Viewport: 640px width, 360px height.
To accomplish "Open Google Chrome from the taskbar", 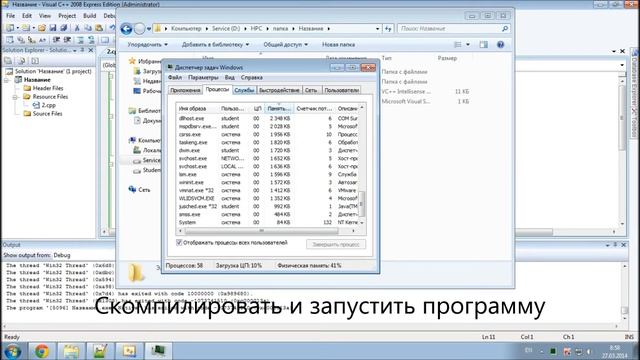I will click(42, 351).
